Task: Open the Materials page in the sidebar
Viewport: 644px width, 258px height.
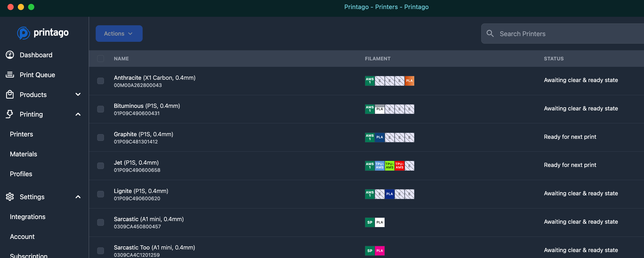Action: (x=23, y=154)
